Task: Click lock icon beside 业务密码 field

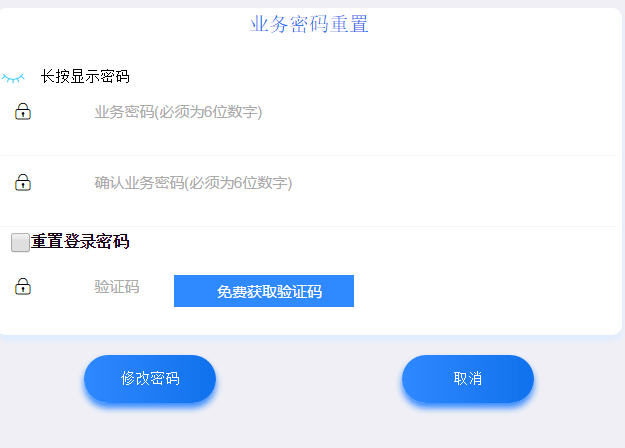Action: tap(23, 112)
